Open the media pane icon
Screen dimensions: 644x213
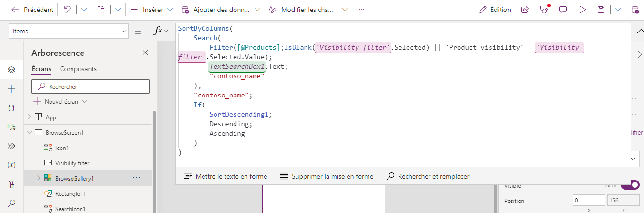11,127
